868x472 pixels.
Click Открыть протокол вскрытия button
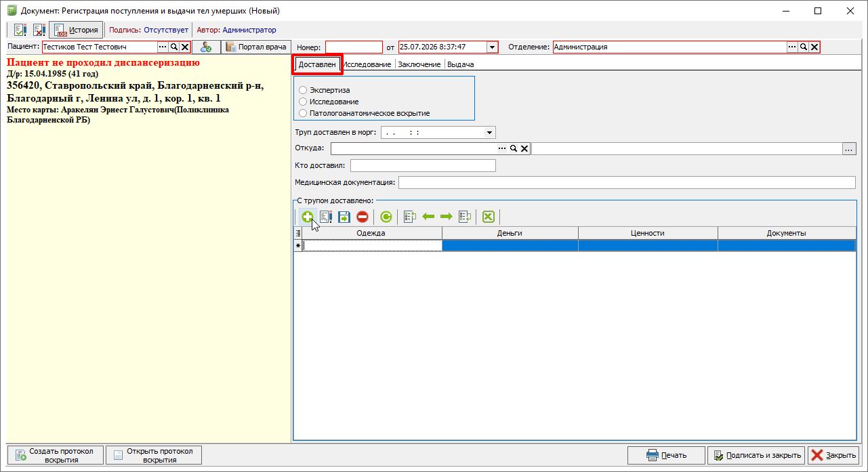(x=154, y=455)
